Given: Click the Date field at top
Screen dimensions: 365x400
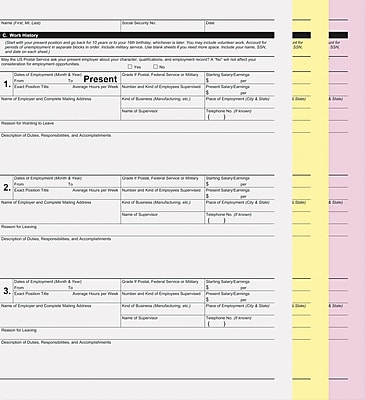Looking at the screenshot, I should click(240, 26).
